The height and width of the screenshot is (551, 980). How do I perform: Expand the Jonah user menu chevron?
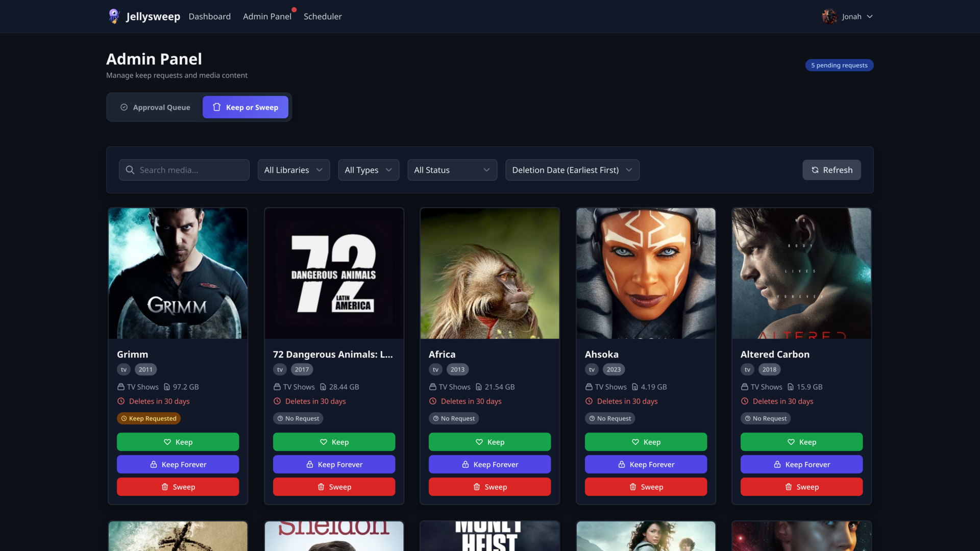(870, 16)
